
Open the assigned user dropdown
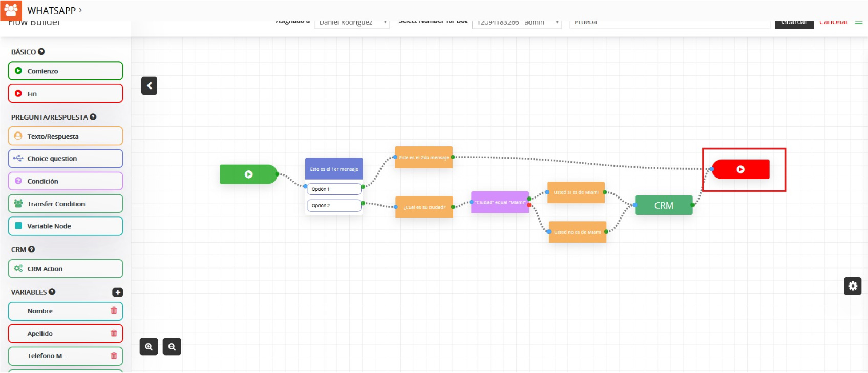[352, 23]
